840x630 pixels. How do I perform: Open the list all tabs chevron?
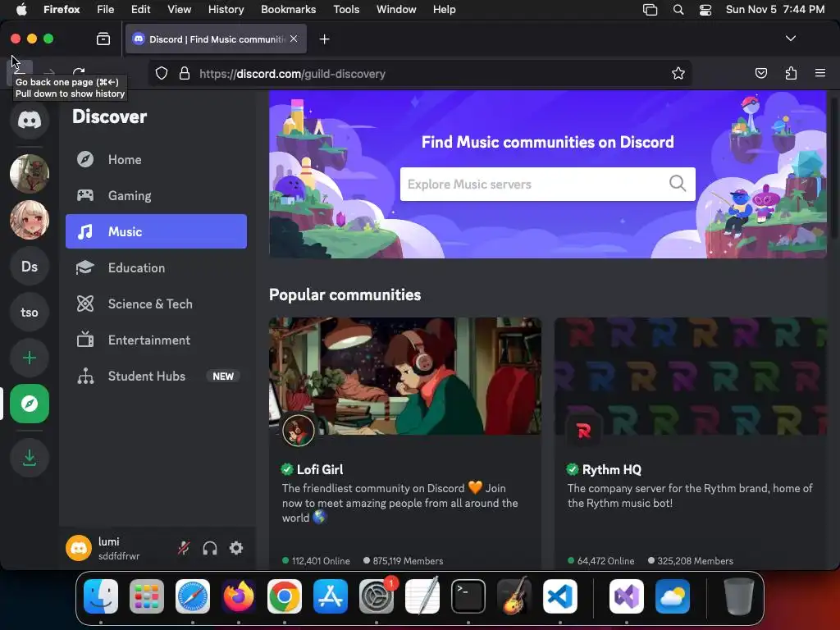tap(791, 39)
